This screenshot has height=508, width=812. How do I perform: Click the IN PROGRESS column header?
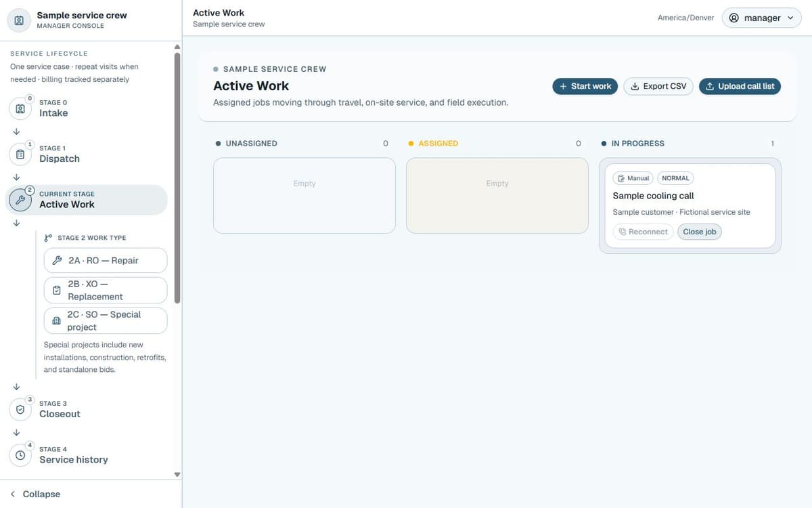pyautogui.click(x=637, y=144)
